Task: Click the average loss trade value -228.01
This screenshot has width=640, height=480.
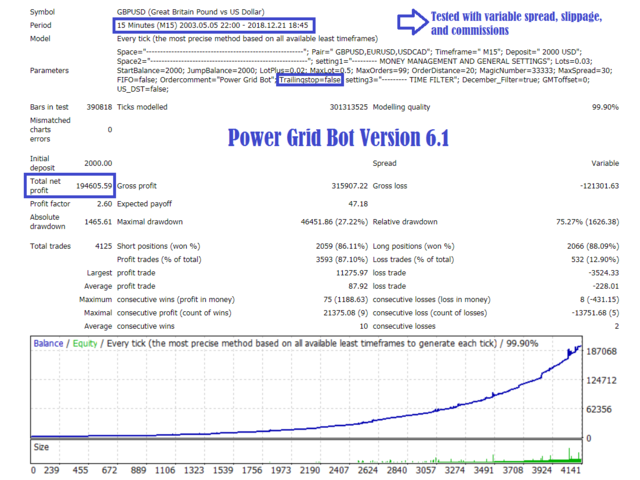Action: (x=606, y=286)
